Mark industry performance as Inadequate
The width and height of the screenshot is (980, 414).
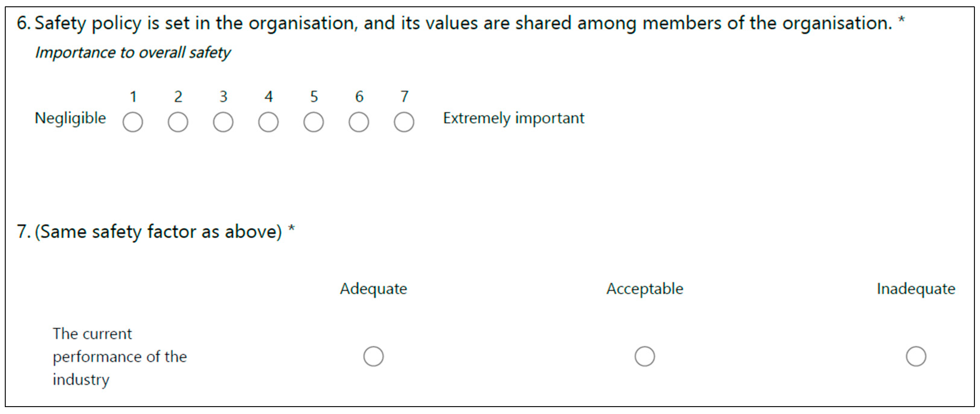[916, 356]
